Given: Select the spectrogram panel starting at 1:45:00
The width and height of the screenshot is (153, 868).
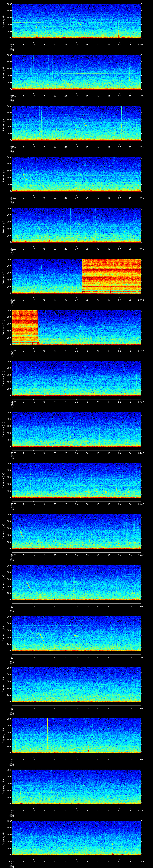Looking at the screenshot, I should click(77, 72).
